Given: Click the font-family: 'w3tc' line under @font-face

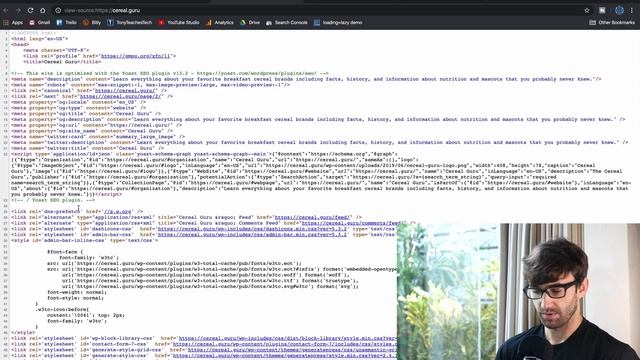Looking at the screenshot, I should coord(89,258).
